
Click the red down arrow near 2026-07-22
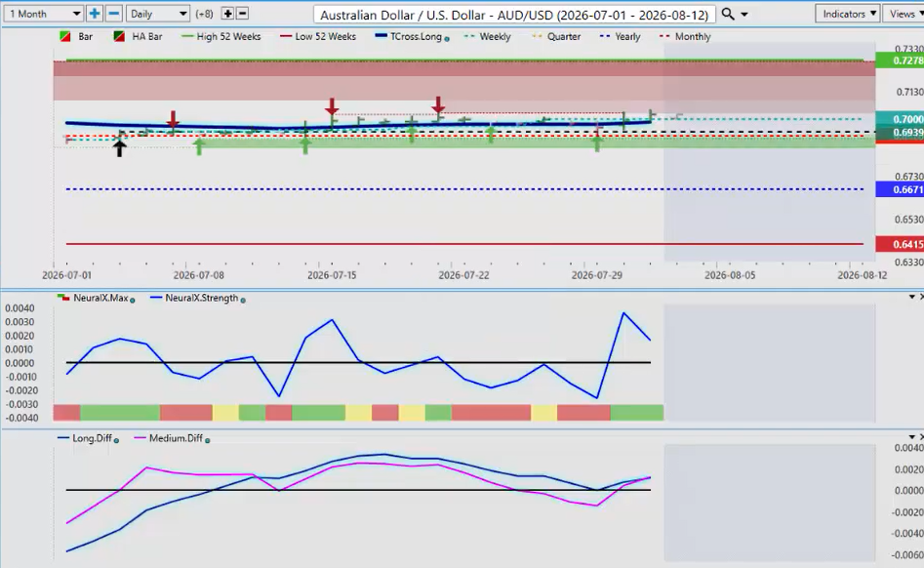[438, 104]
